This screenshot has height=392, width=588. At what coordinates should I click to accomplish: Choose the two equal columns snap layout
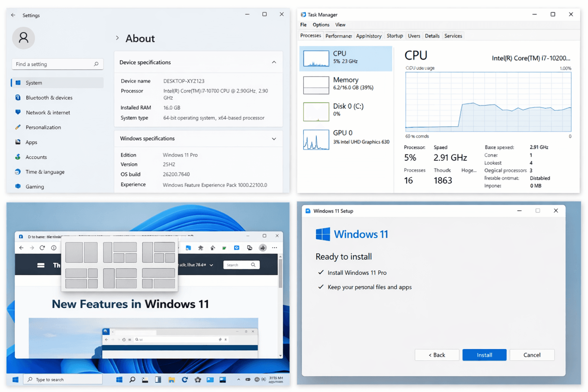(81, 252)
